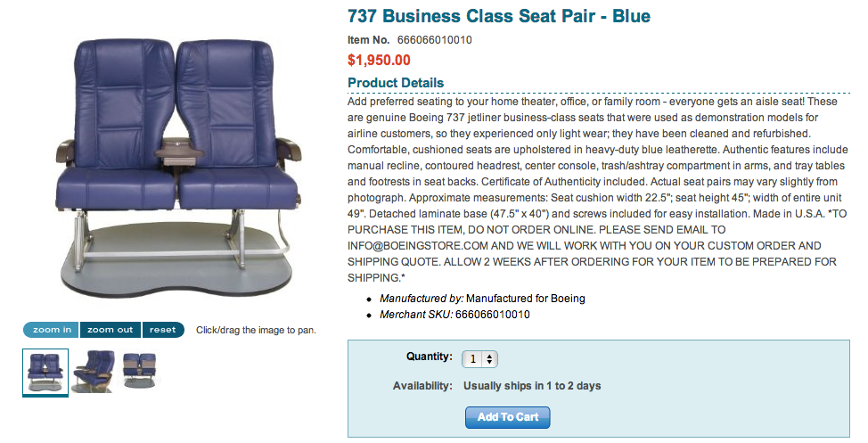Viewport: 868px width, 443px height.
Task: Show the side-angle seat thumbnail
Action: [93, 370]
